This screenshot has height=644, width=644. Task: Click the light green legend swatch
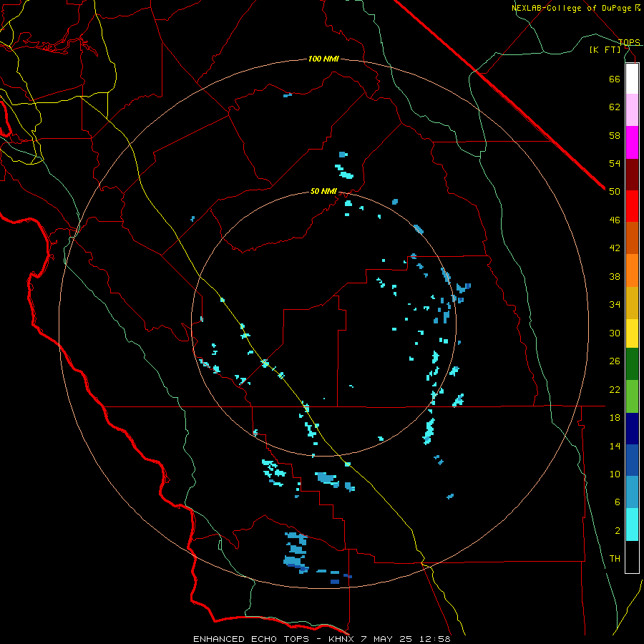coord(632,396)
